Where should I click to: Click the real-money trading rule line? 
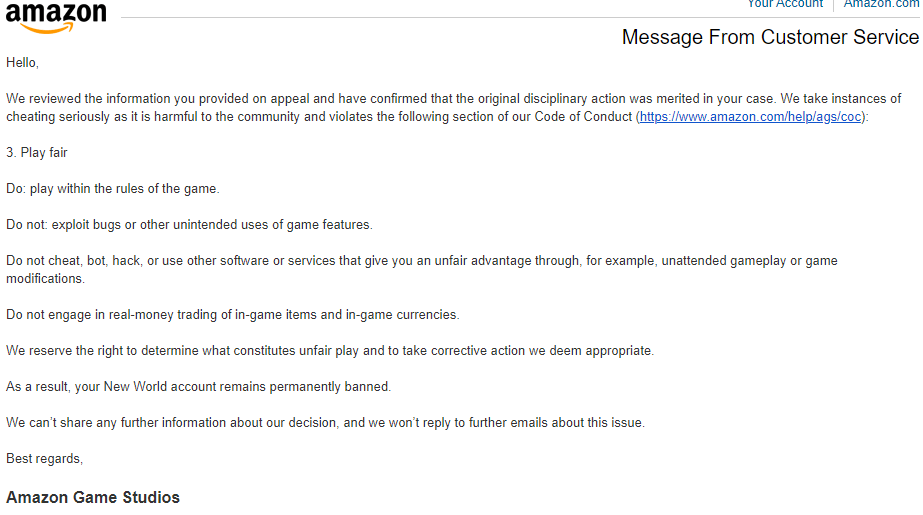233,315
